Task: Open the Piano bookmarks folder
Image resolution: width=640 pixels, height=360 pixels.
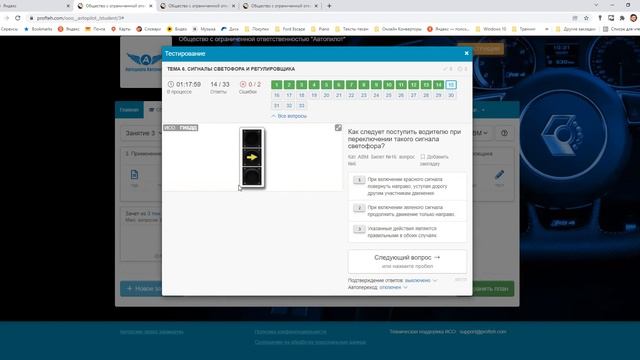Action: [x=320, y=29]
